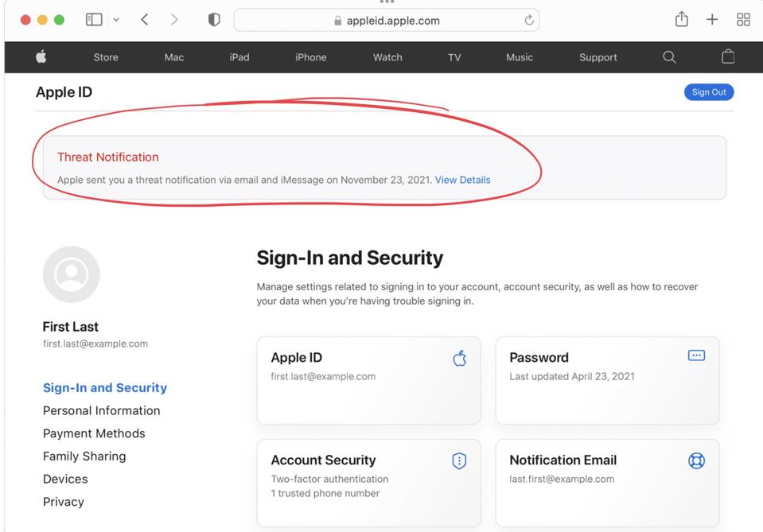Expand the sidebar dropdown chevron
Screen dimensions: 763x532
[116, 20]
